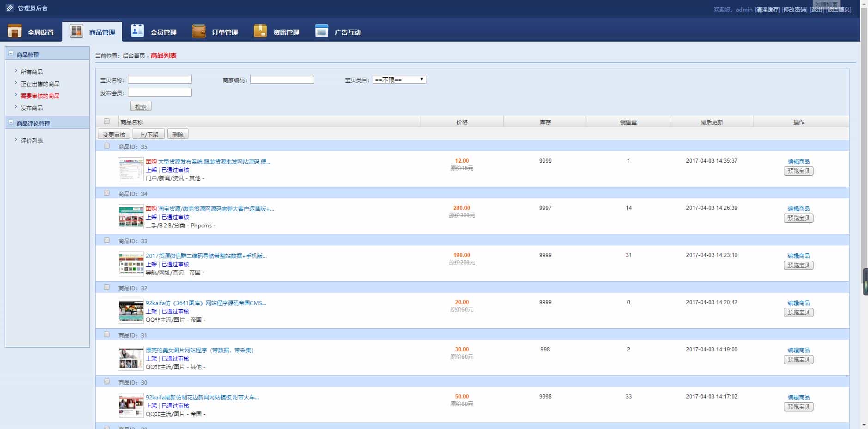Collapse the 商品评论管理 sidebar section
The width and height of the screenshot is (868, 429).
(x=11, y=123)
